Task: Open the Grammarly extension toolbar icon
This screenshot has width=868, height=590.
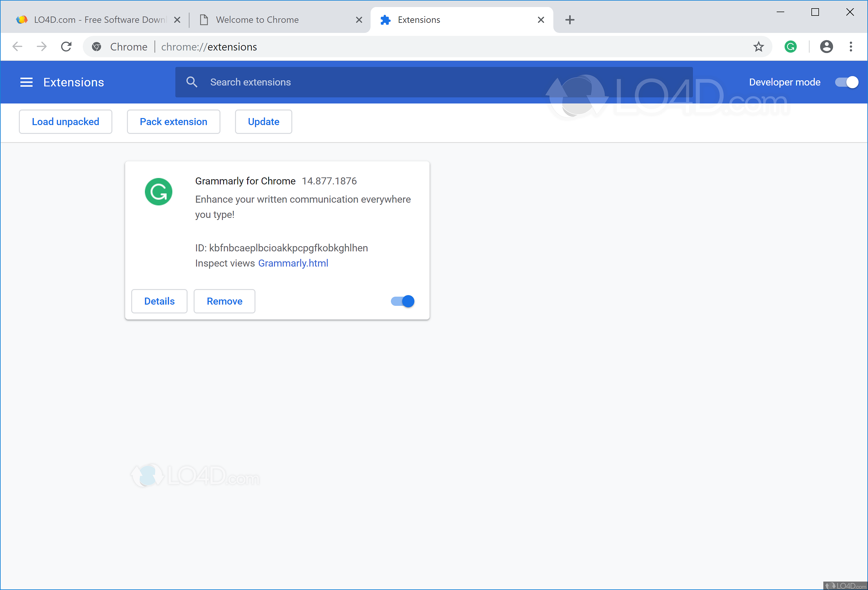Action: tap(790, 47)
